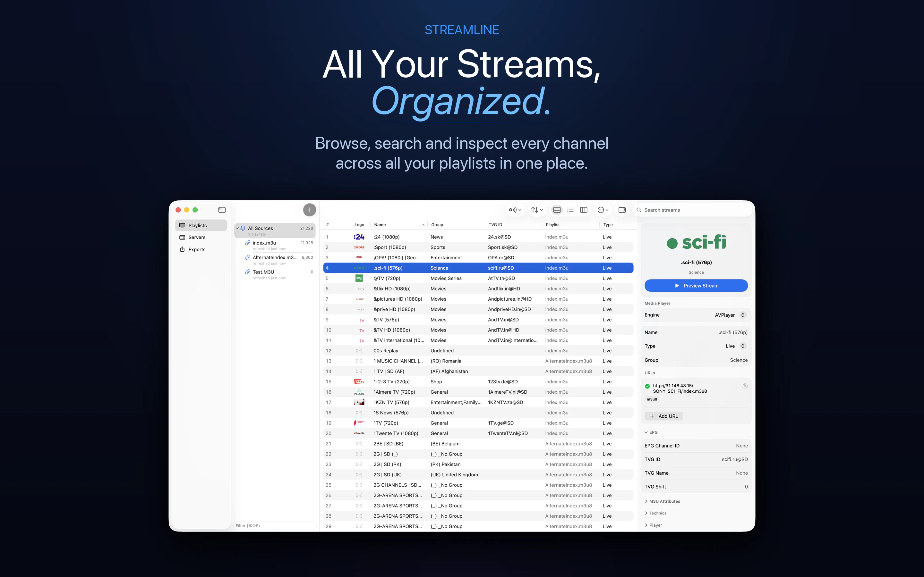Switch to column view layout

pyautogui.click(x=583, y=210)
